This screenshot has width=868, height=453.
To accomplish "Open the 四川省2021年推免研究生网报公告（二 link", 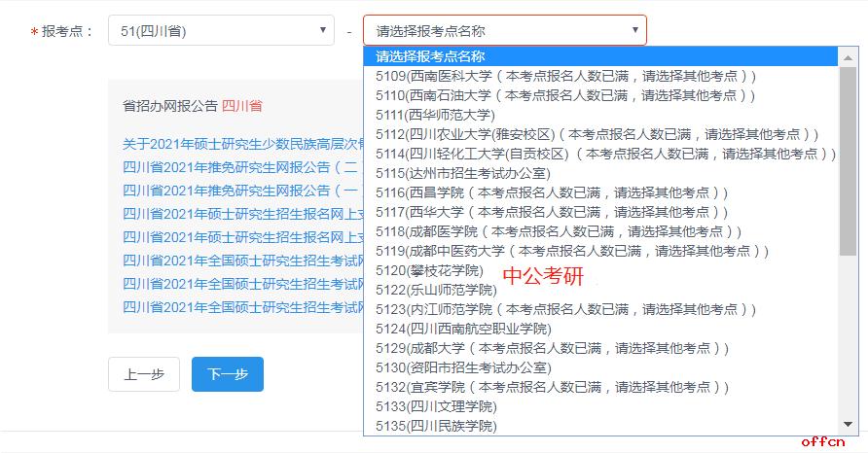I will (x=241, y=167).
